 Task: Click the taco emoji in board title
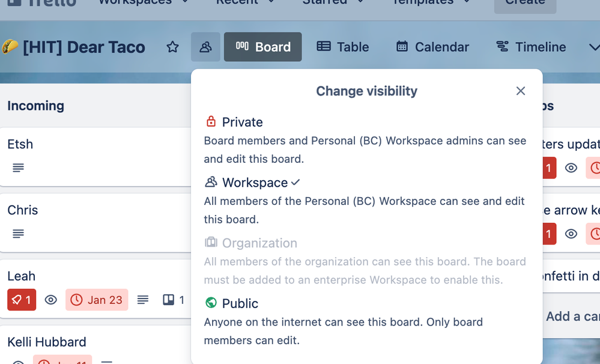point(10,47)
